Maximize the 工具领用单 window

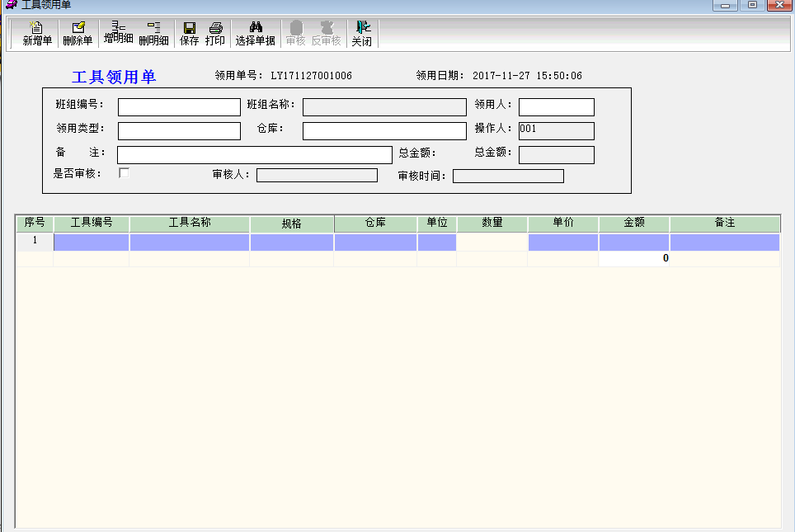pos(752,5)
